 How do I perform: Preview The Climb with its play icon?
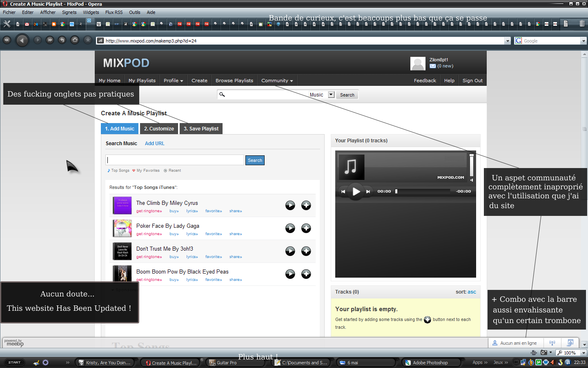tap(290, 205)
